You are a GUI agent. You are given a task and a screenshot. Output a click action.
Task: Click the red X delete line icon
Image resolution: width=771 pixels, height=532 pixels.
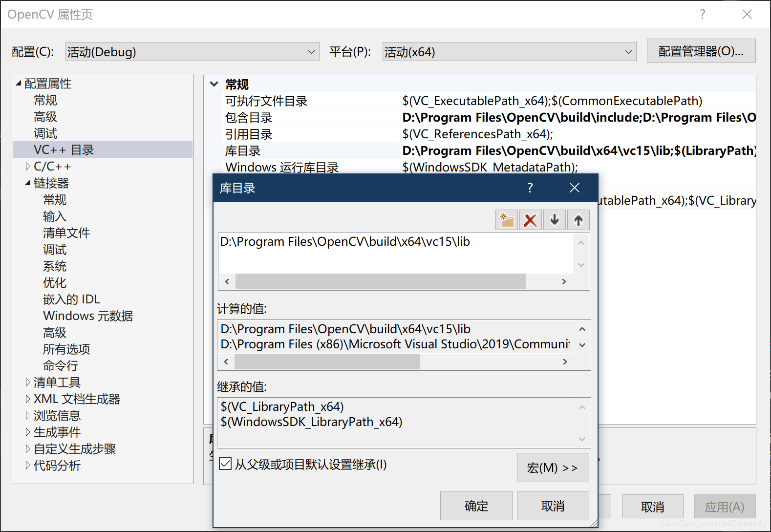(530, 220)
